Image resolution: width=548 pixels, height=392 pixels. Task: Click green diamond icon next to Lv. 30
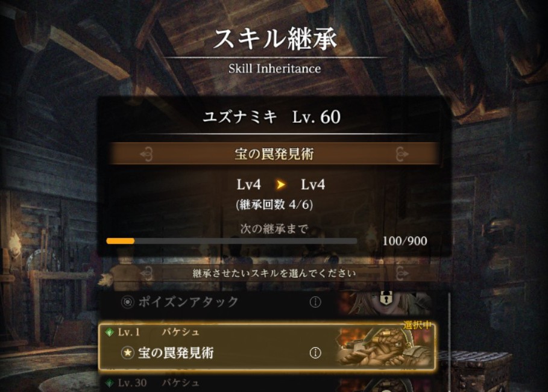click(110, 383)
